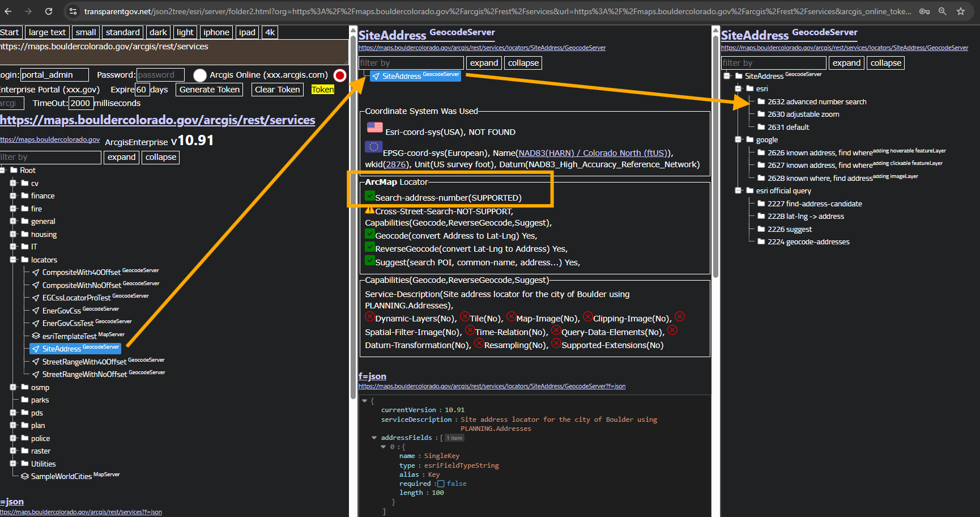Switch to the dark theme option
Viewport: 980px width, 517px height.
click(x=158, y=32)
